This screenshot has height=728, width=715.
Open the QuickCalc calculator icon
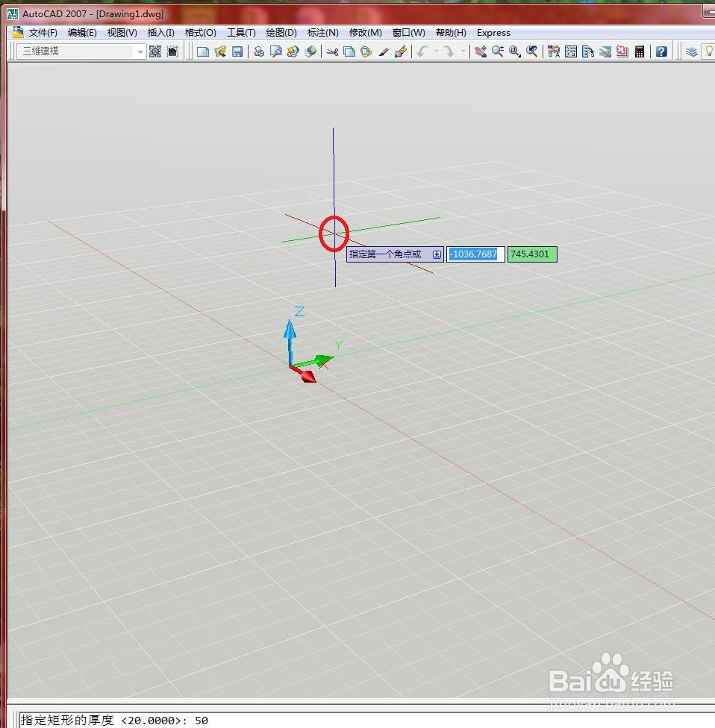[x=640, y=51]
